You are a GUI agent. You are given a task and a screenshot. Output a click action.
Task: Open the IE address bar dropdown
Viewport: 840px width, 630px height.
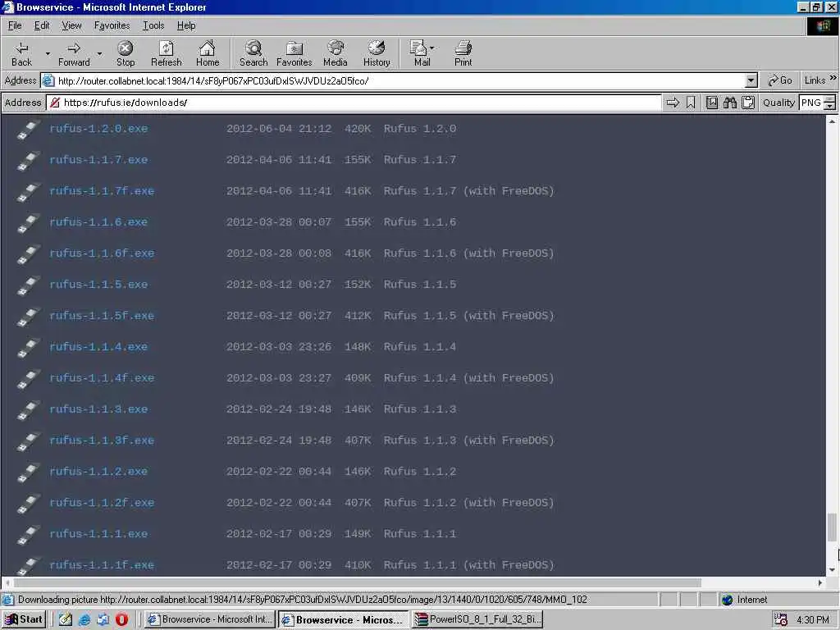coord(751,81)
